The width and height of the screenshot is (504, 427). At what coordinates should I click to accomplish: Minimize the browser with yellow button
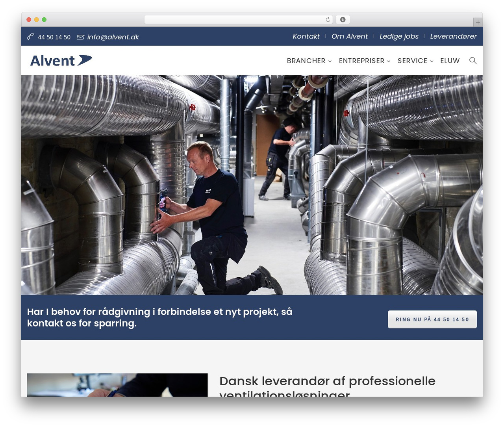(x=37, y=20)
